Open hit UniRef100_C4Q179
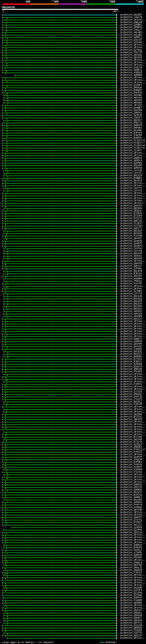 coord(131,18)
